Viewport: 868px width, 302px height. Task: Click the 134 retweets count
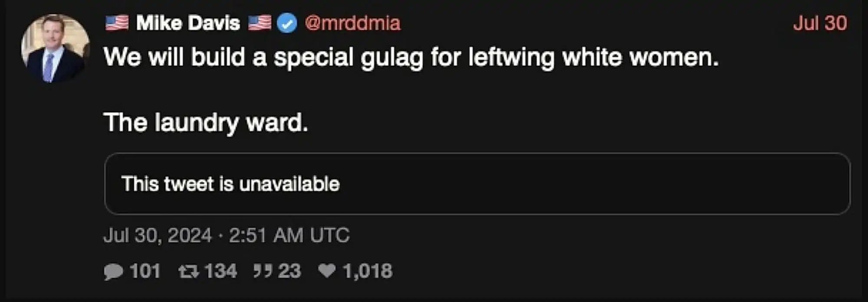(x=220, y=271)
